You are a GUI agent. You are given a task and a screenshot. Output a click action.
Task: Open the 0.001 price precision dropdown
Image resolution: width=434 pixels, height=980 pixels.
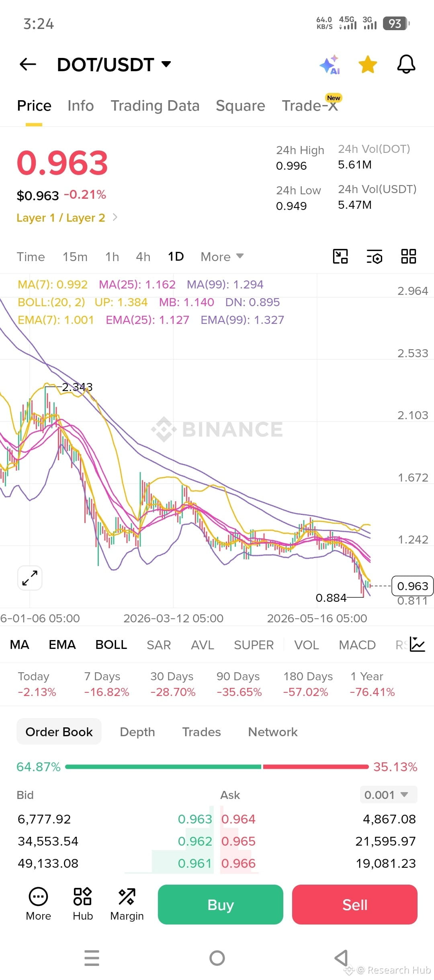coord(389,795)
